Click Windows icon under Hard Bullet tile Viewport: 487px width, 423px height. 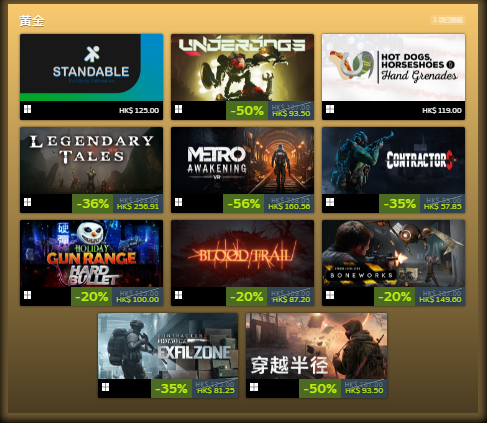point(27,295)
